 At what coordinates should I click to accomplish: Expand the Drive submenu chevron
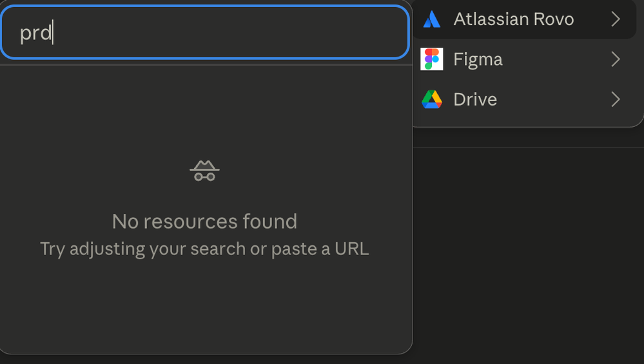tap(615, 99)
